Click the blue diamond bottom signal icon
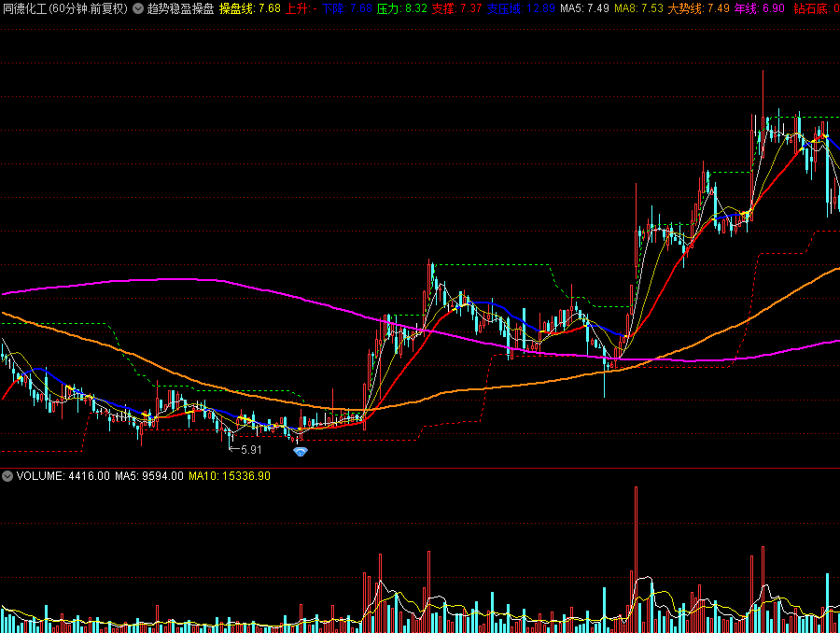The width and height of the screenshot is (840, 633). pyautogui.click(x=301, y=452)
